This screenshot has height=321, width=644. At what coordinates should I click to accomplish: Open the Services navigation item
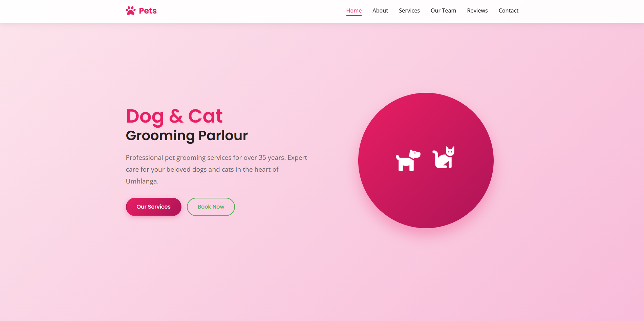[409, 10]
